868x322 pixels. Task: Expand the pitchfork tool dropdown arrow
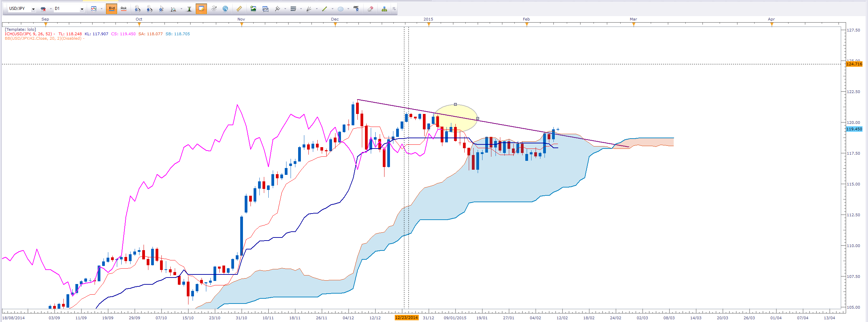[285, 9]
